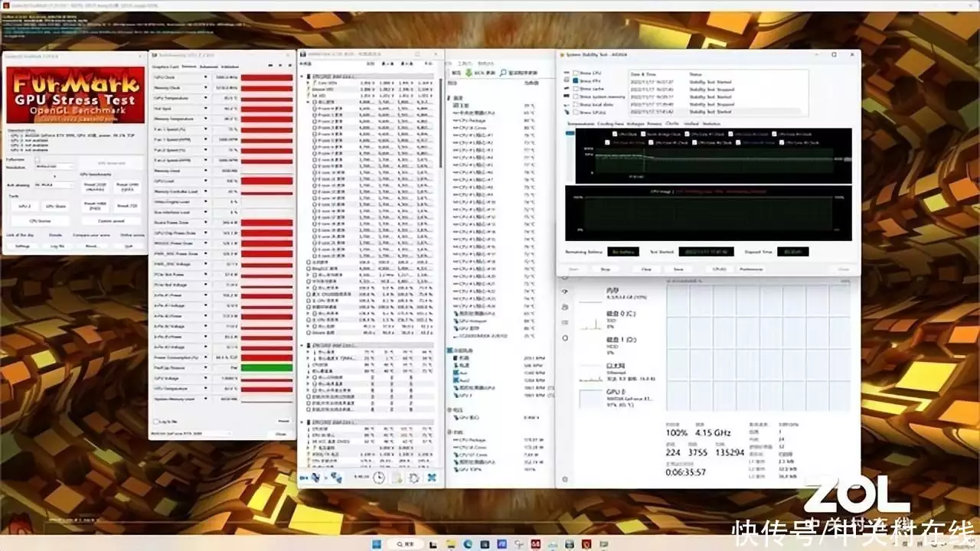Image resolution: width=980 pixels, height=551 pixels.
Task: Click the HWiNFO log file icon
Action: click(397, 477)
